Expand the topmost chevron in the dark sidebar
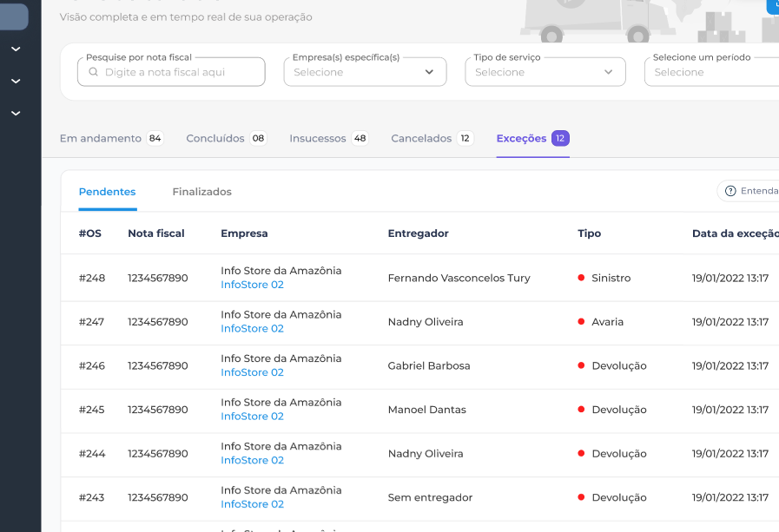Screen dimensions: 779x532 pos(16,49)
